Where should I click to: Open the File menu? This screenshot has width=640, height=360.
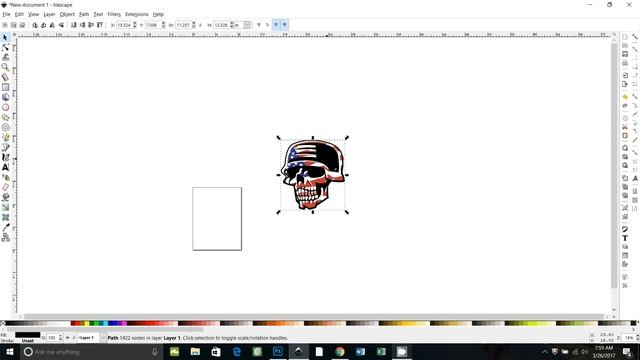[x=6, y=14]
